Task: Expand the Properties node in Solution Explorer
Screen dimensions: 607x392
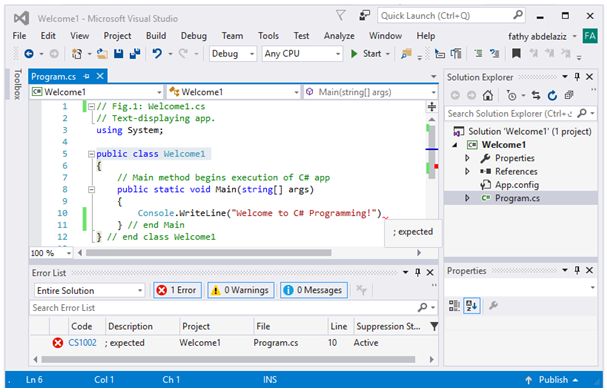Action: point(467,158)
